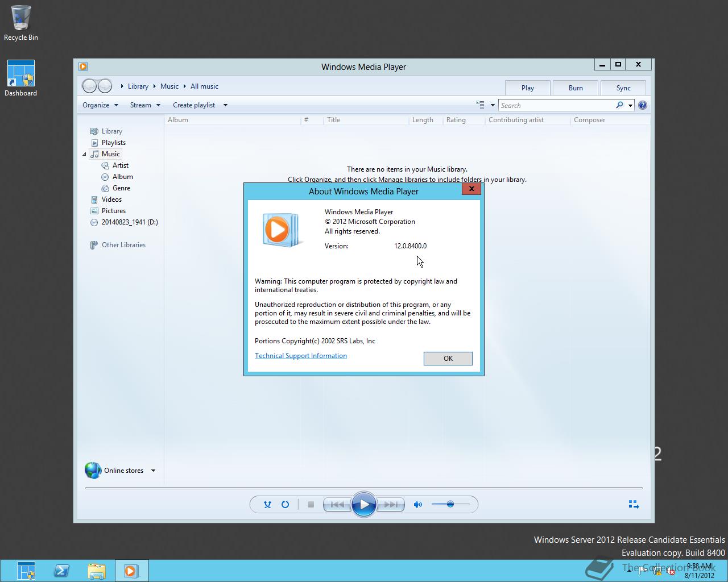Select Music in the navigation tree
Screen dimensions: 728x582
[x=111, y=154]
